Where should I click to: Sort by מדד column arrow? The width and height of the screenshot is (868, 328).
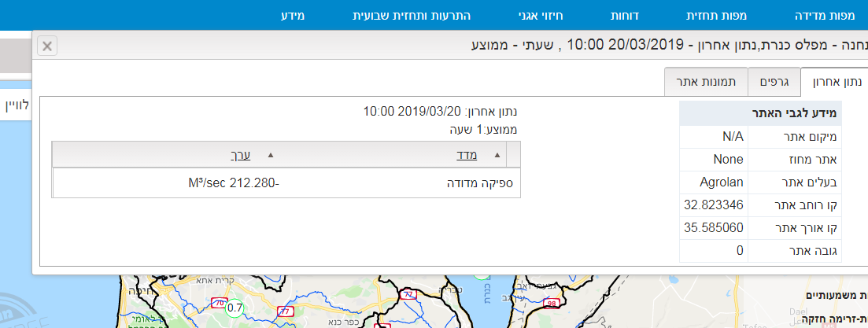514,155
